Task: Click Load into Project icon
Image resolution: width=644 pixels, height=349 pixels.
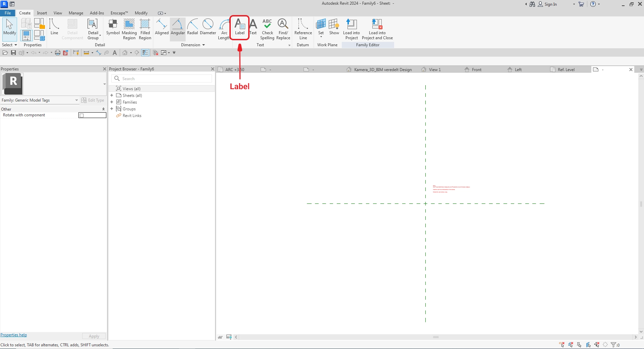Action: click(x=351, y=29)
